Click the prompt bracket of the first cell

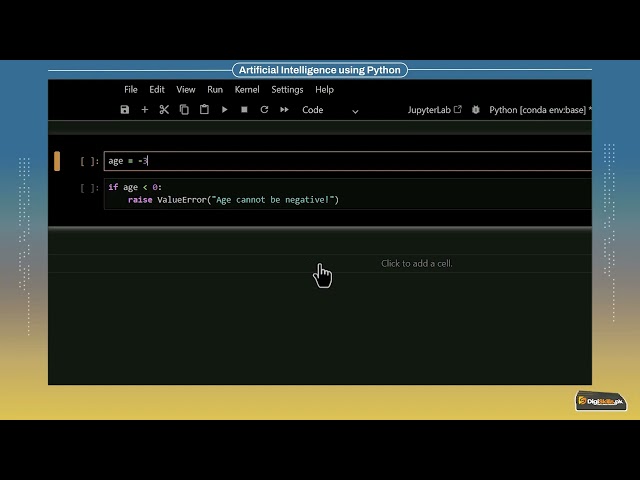pos(89,161)
